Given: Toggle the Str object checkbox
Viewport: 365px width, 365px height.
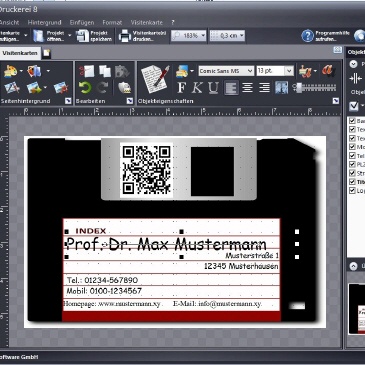Looking at the screenshot, I should tap(352, 173).
